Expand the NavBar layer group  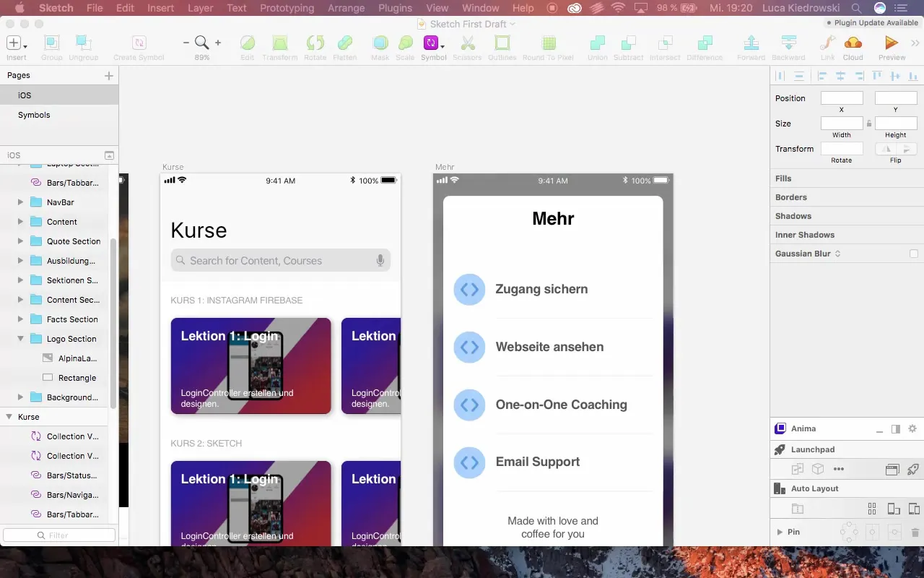click(20, 202)
